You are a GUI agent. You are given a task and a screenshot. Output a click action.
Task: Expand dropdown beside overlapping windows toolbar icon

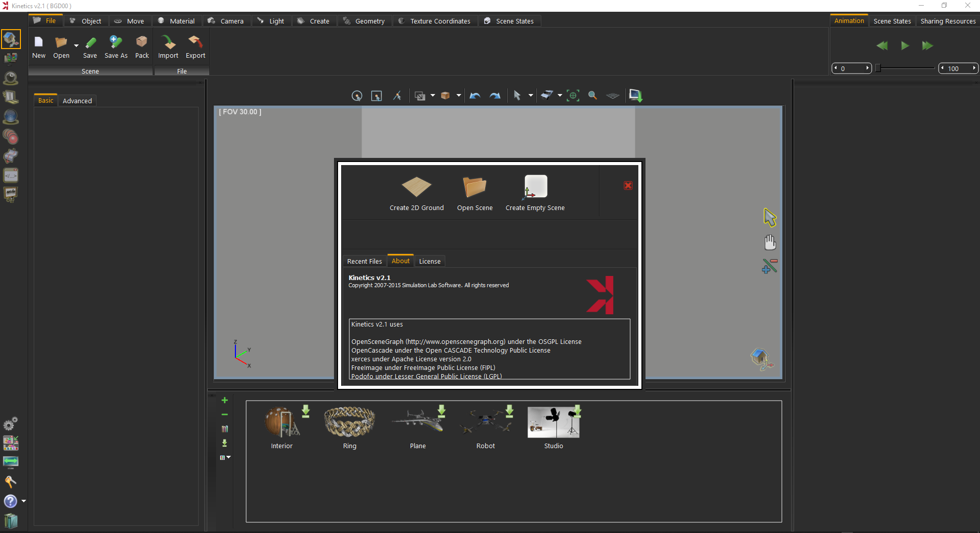(x=433, y=96)
